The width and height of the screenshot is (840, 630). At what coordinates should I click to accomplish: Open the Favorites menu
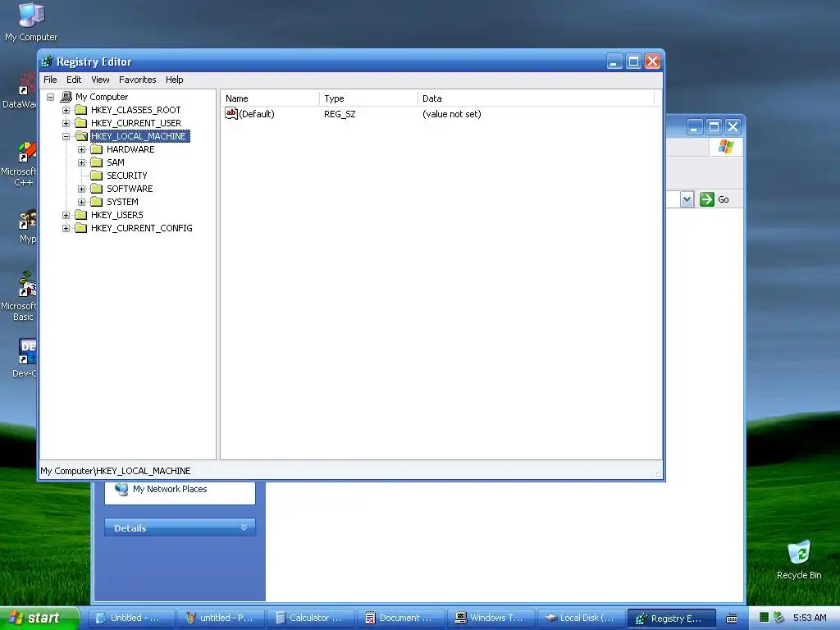pyautogui.click(x=138, y=80)
